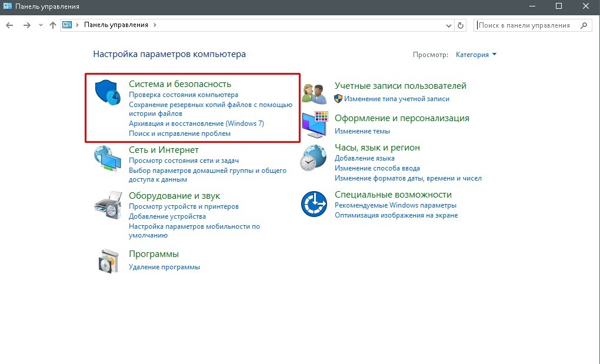Open Просмотр устройств и принтеров link
600x364 pixels.
(184, 206)
